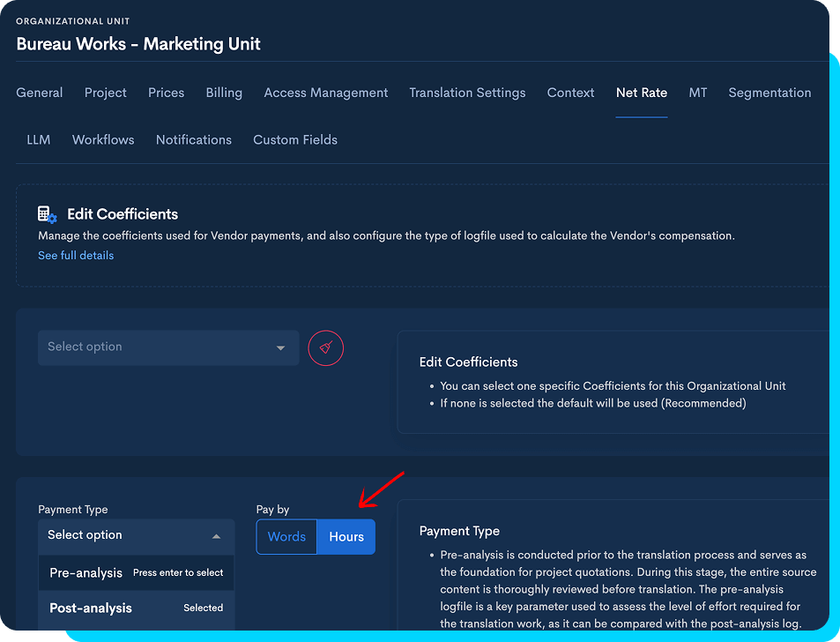
Task: Open See full details link
Action: tap(76, 256)
